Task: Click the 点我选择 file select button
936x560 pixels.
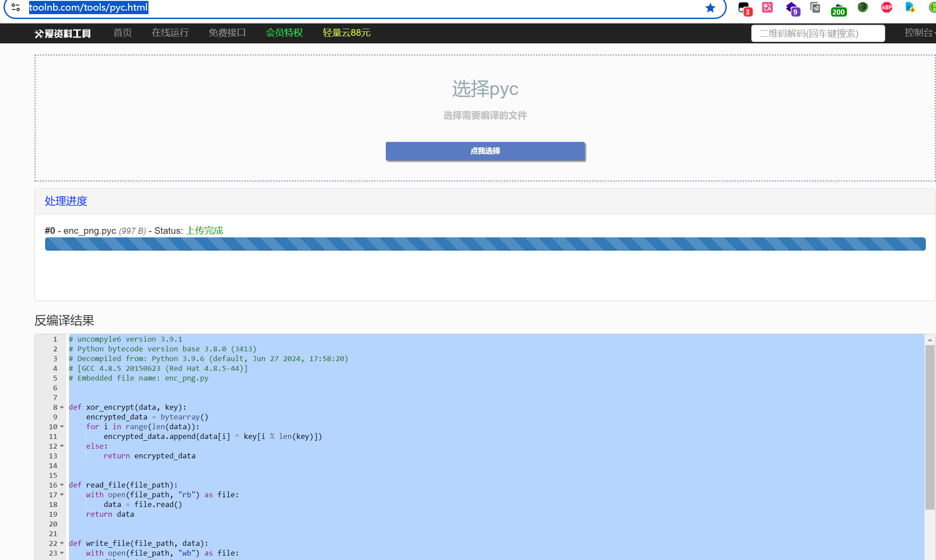Action: 485,151
